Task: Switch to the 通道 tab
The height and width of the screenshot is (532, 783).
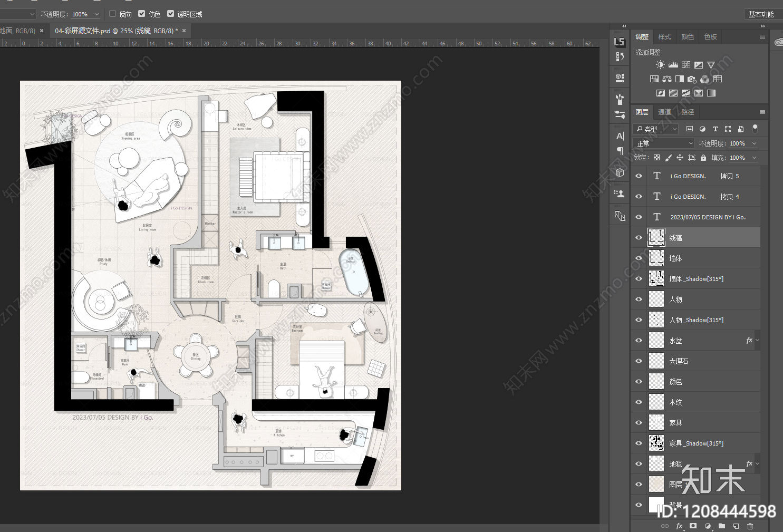Action: pyautogui.click(x=664, y=112)
